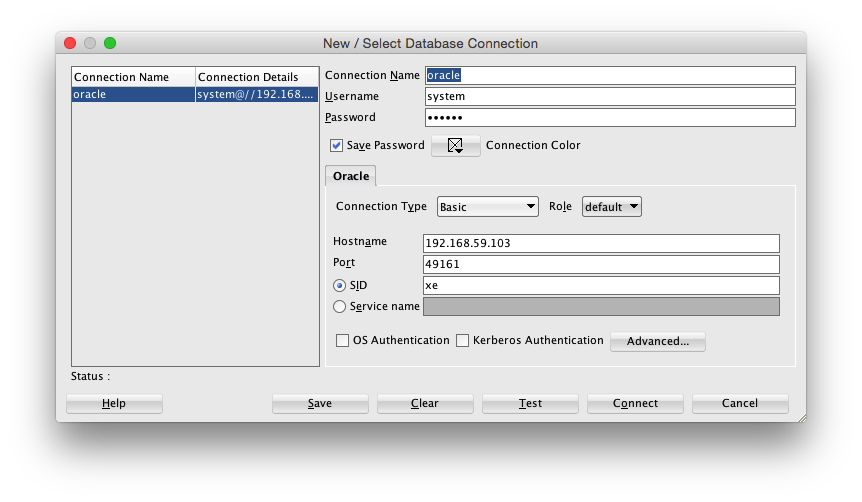Open Help for this dialog

[x=114, y=403]
